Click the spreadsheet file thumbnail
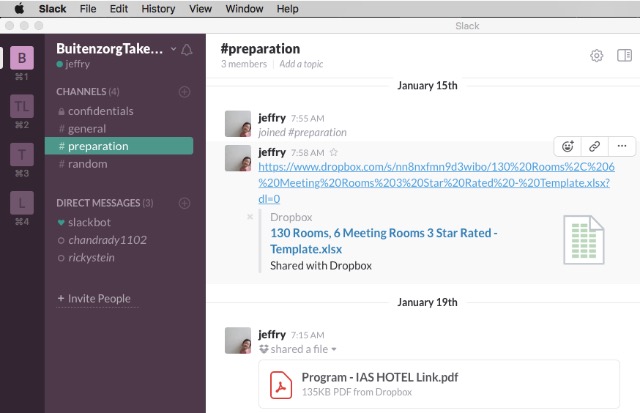The image size is (640, 413). point(584,240)
